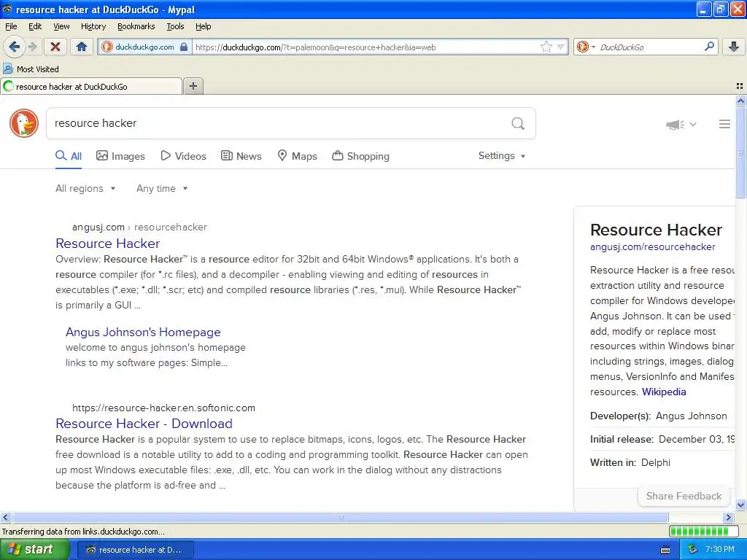This screenshot has height=560, width=747.
Task: Click the Resource Hacker sidebar heading
Action: click(656, 230)
